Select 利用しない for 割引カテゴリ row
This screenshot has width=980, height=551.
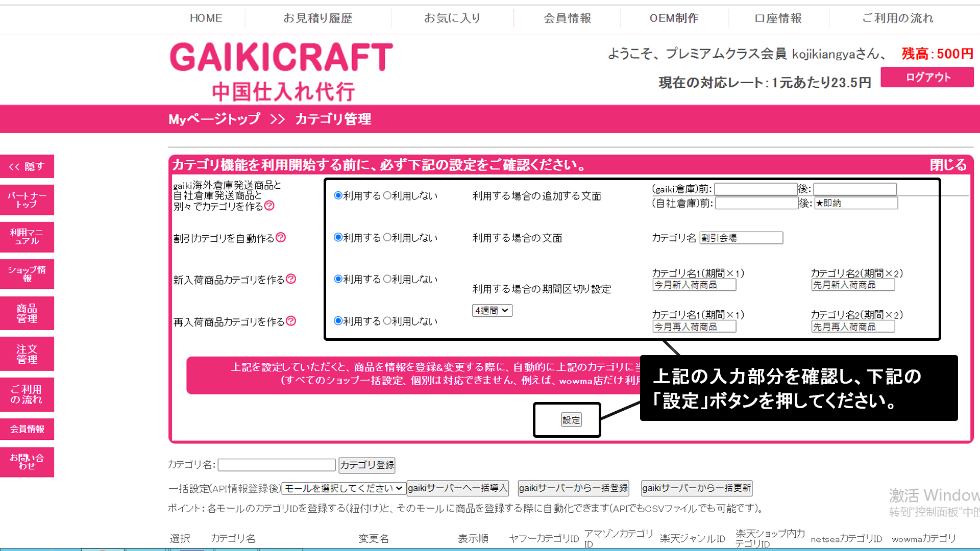tap(387, 237)
